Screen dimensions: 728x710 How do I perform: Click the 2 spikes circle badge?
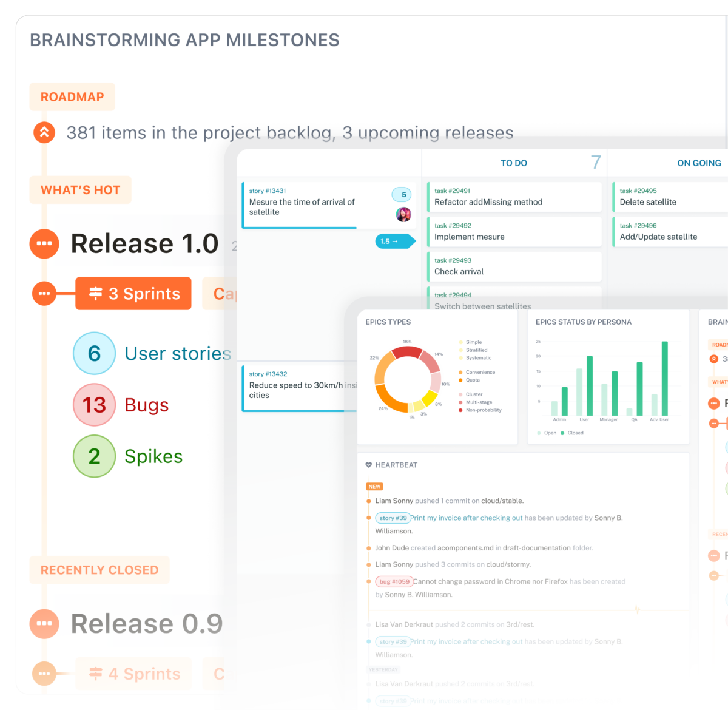click(x=94, y=456)
